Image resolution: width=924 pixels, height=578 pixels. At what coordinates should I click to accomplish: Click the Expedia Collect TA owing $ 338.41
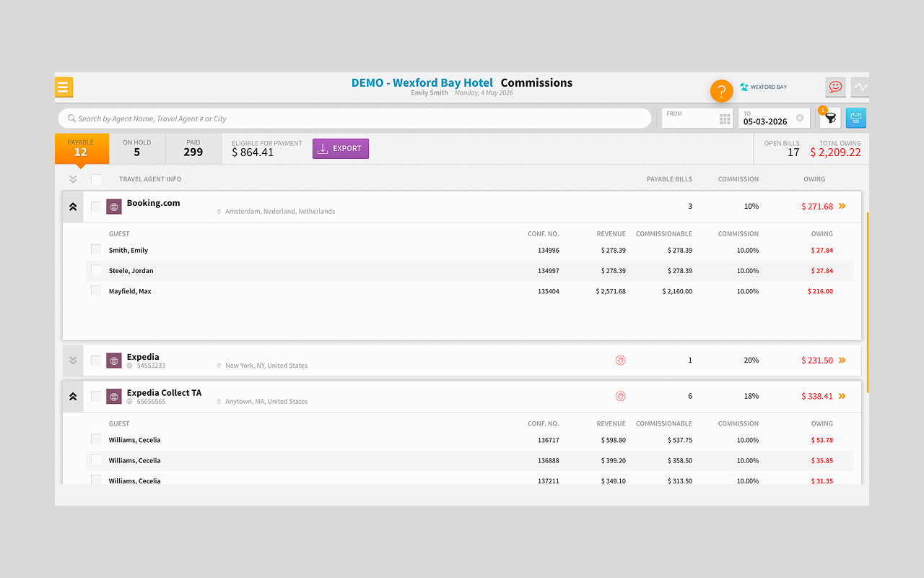coord(817,397)
